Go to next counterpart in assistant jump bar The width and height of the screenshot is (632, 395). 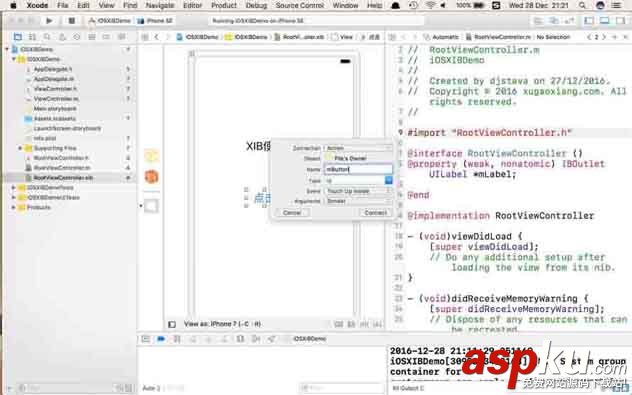pos(604,37)
